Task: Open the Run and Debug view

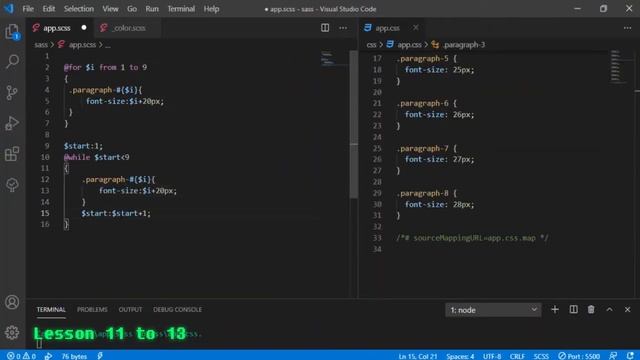Action: (12, 123)
